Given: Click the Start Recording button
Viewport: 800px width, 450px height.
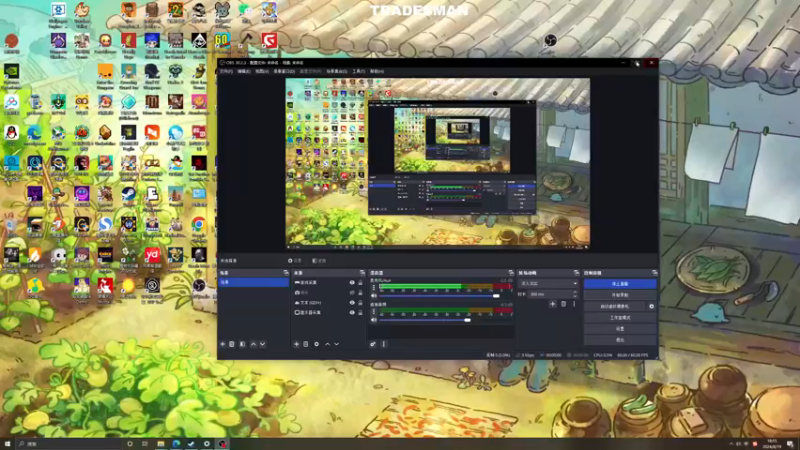Looking at the screenshot, I should pos(620,295).
